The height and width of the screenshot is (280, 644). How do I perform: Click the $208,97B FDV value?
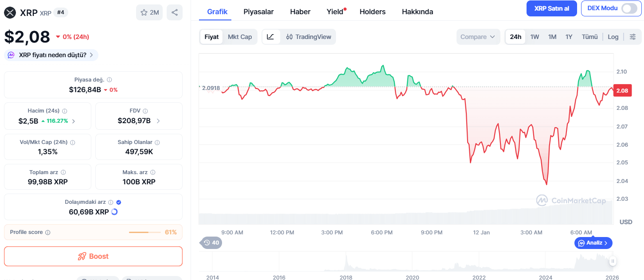click(x=134, y=121)
